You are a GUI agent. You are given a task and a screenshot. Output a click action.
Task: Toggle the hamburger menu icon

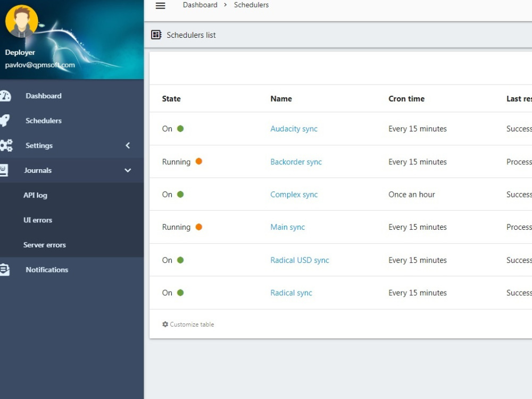[x=160, y=6]
